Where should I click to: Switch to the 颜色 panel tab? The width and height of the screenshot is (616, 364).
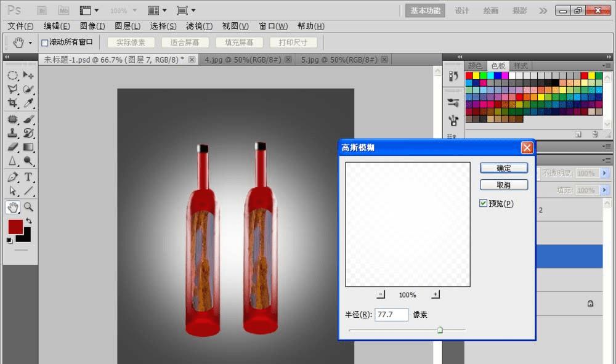pos(475,65)
